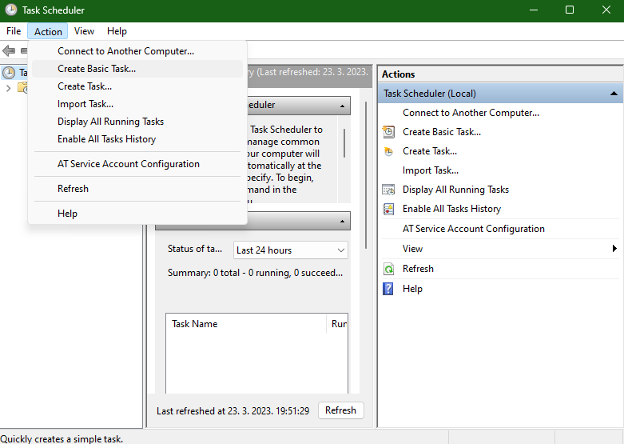Viewport: 624px width, 444px height.
Task: Click Enable All Tasks History in Actions pane
Action: click(452, 209)
